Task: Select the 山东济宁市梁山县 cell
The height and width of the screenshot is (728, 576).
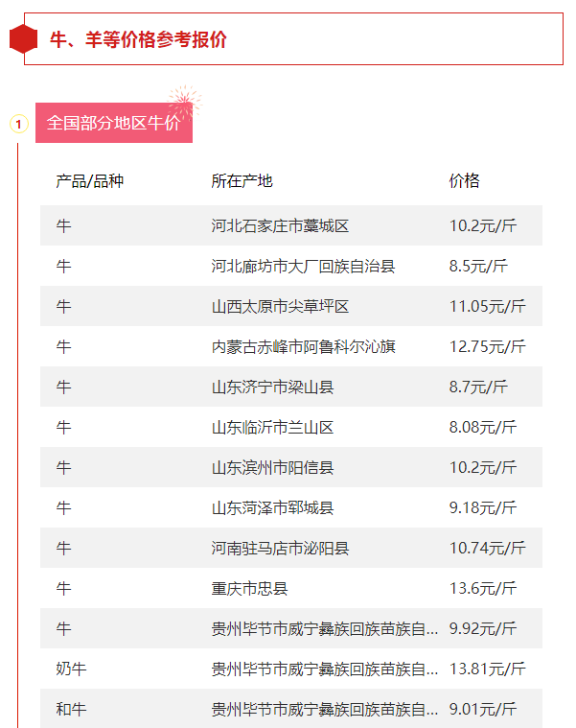Action: pyautogui.click(x=272, y=387)
